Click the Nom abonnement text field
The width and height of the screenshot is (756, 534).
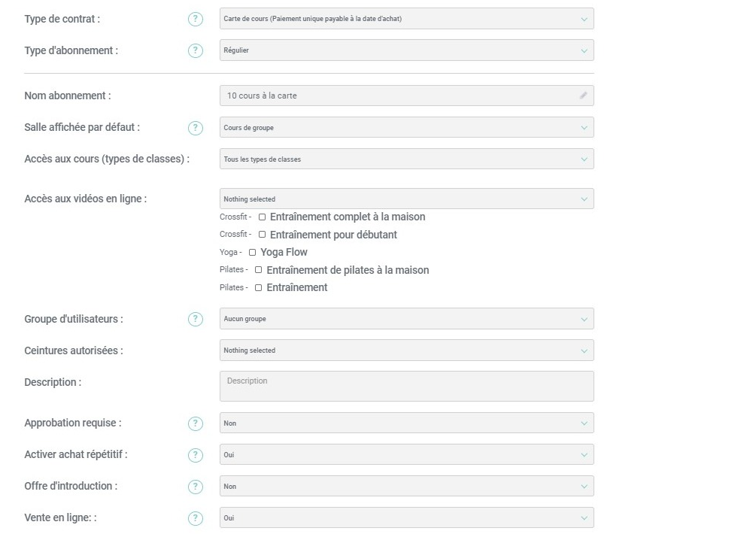tap(399, 96)
